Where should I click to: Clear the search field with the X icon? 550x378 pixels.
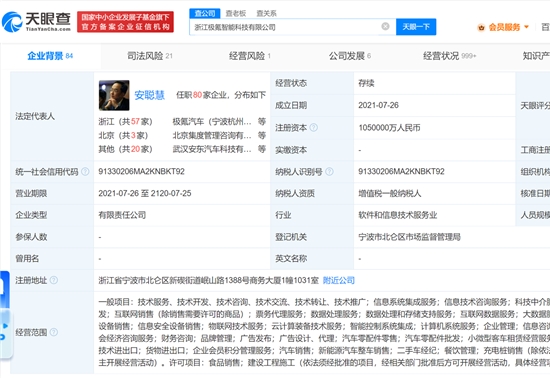click(x=385, y=26)
